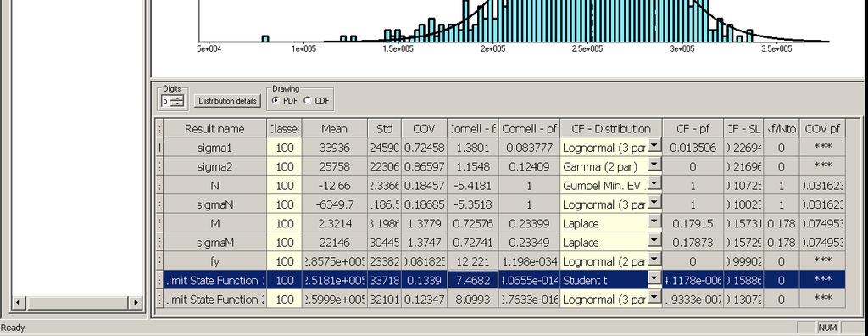Image resolution: width=868 pixels, height=336 pixels.
Task: Select the sigmaM result name cell
Action: point(214,243)
